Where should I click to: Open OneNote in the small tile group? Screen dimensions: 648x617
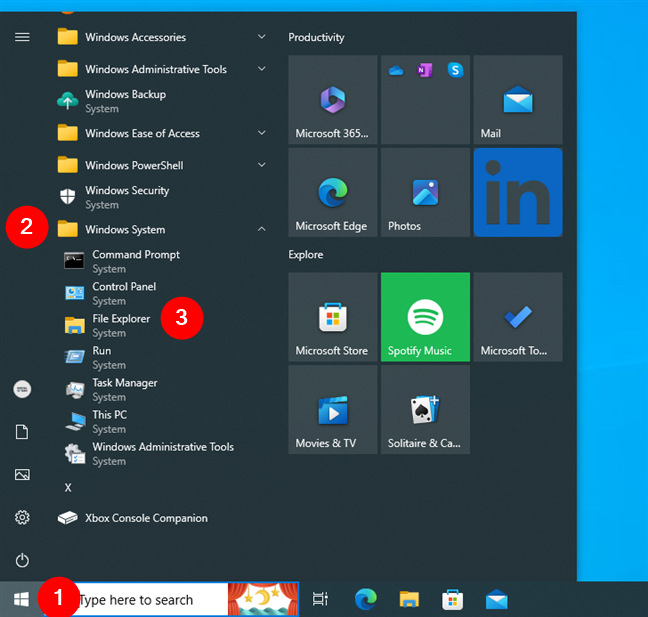[x=425, y=70]
